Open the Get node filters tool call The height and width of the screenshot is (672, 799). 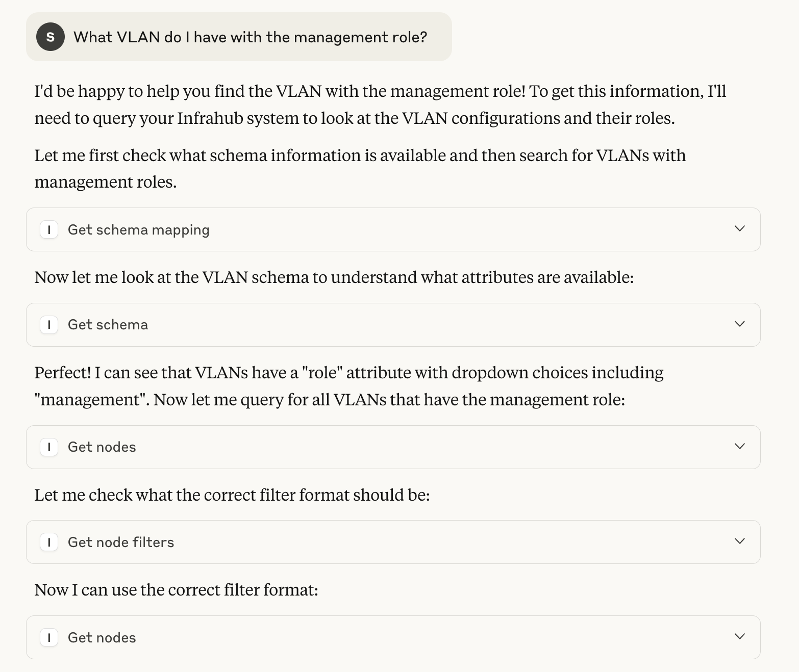[393, 542]
